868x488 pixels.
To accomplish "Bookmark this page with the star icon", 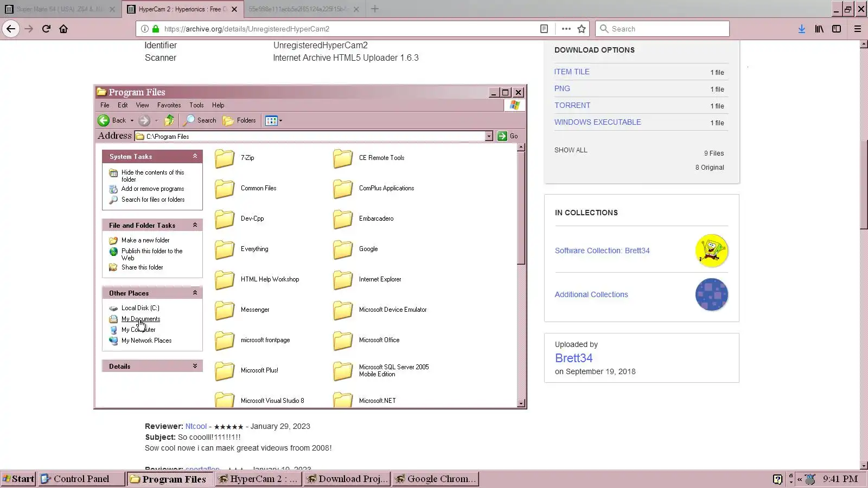I will [x=582, y=29].
